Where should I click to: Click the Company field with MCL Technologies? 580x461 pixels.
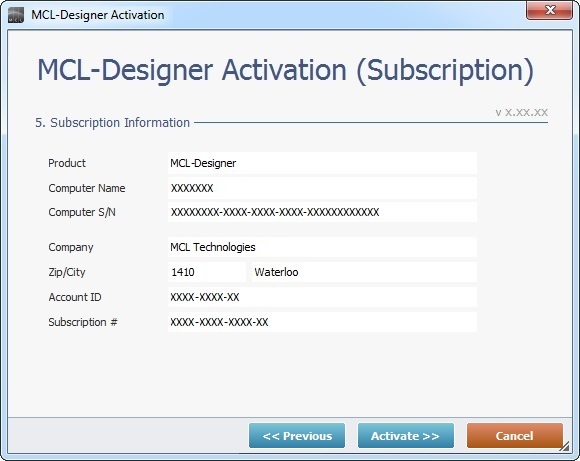point(322,247)
